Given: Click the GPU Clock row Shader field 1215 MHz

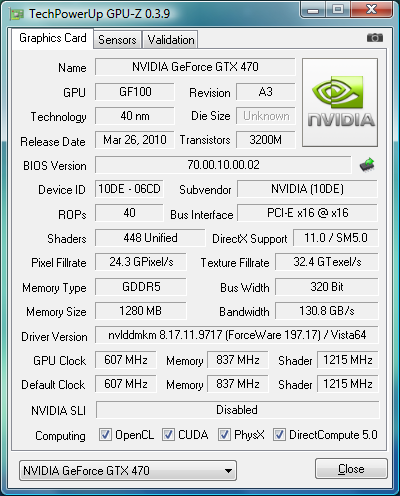Looking at the screenshot, I should click(348, 360).
